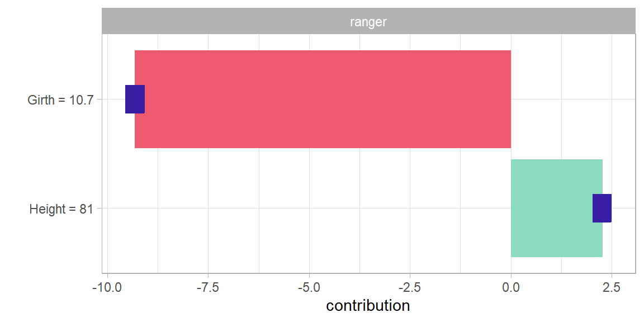The image size is (644, 322).
Task: Click the 0.0 x-axis tick label
Action: click(x=511, y=287)
